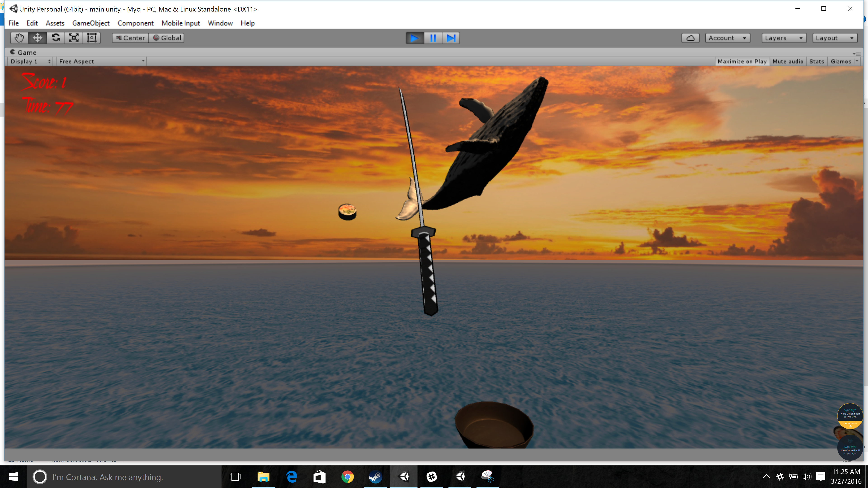Expand the Free Aspect dropdown
Viewport: 868px width, 488px height.
[101, 61]
